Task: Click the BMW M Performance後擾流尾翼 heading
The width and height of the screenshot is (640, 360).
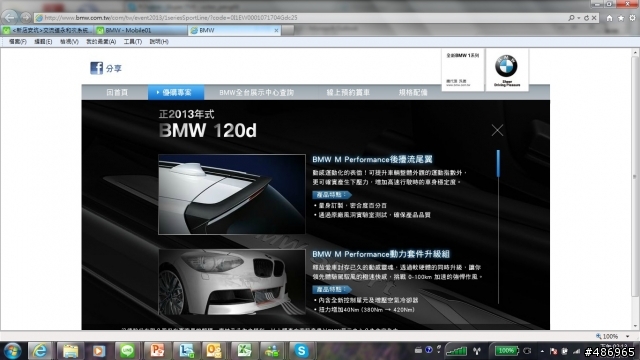Action: click(x=372, y=159)
